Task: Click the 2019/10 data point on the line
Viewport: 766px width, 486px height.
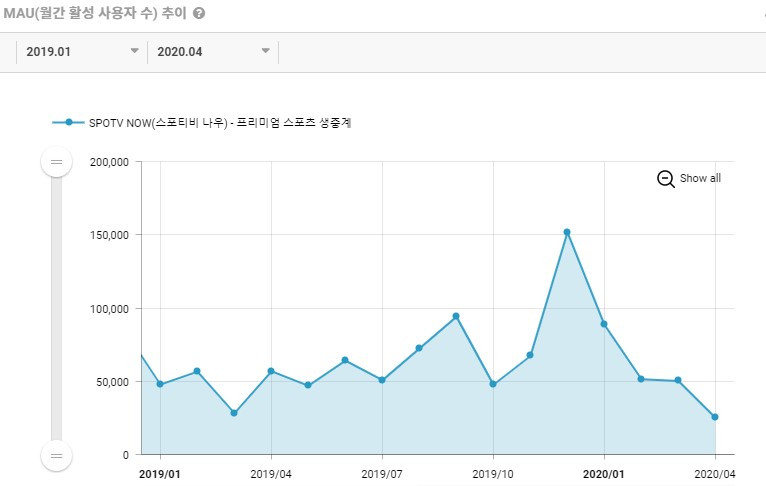Action: pos(493,384)
